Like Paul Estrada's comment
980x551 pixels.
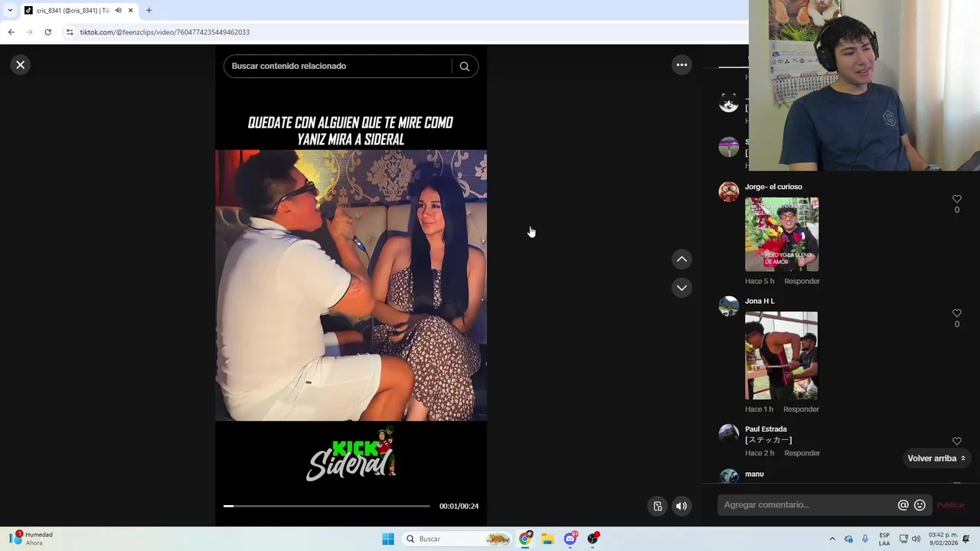tap(956, 442)
